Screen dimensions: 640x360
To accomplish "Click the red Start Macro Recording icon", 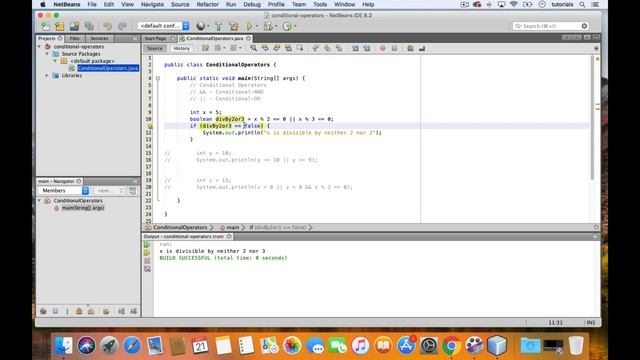I will point(382,48).
